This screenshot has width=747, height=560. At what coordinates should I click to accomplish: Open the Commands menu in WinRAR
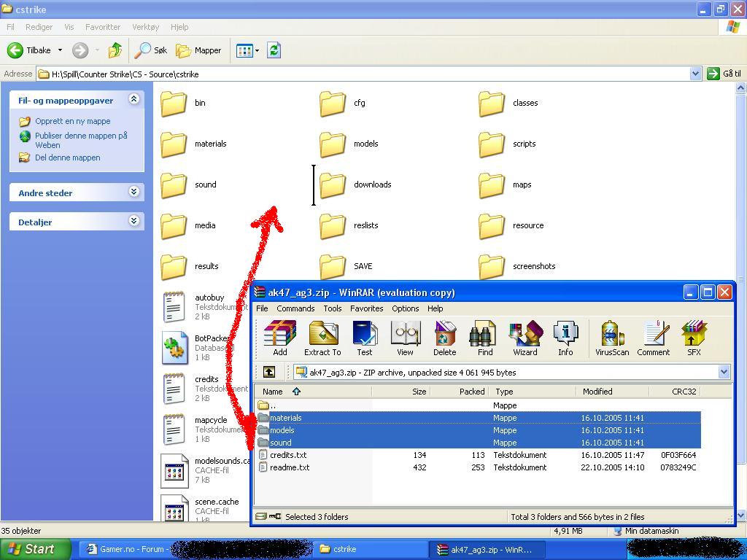coord(295,308)
